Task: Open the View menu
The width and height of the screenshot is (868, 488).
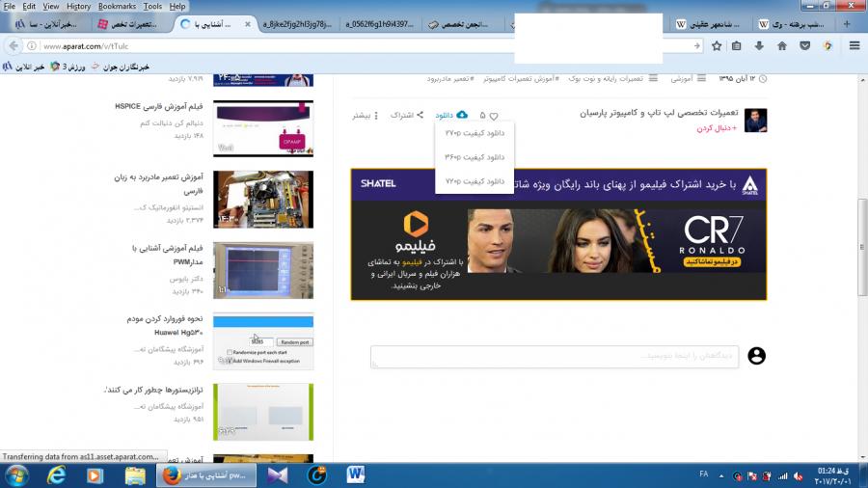Action: pyautogui.click(x=50, y=6)
